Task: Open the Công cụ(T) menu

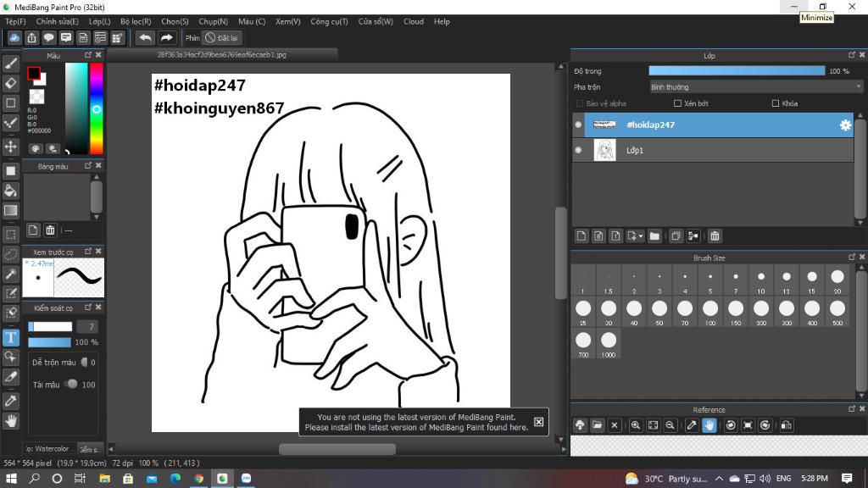Action: coord(329,21)
